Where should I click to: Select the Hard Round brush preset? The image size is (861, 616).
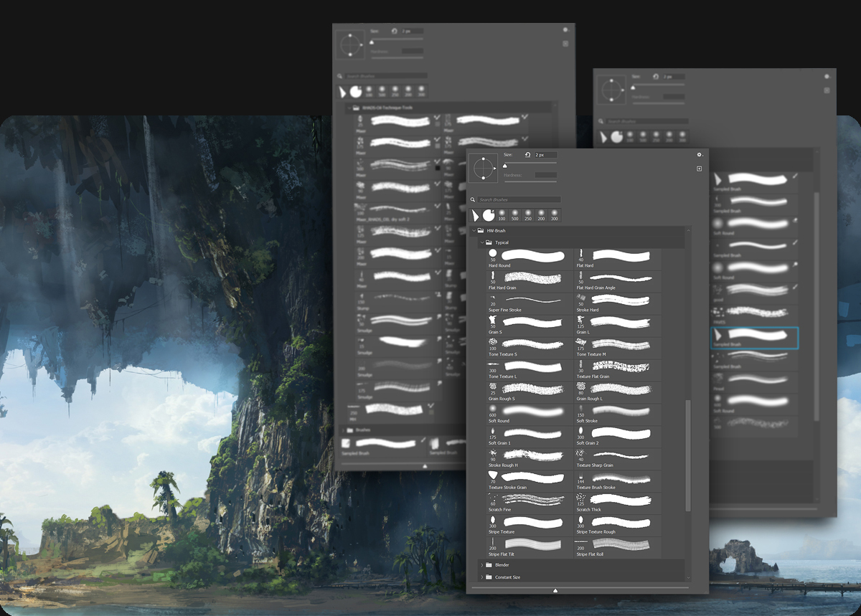click(530, 259)
